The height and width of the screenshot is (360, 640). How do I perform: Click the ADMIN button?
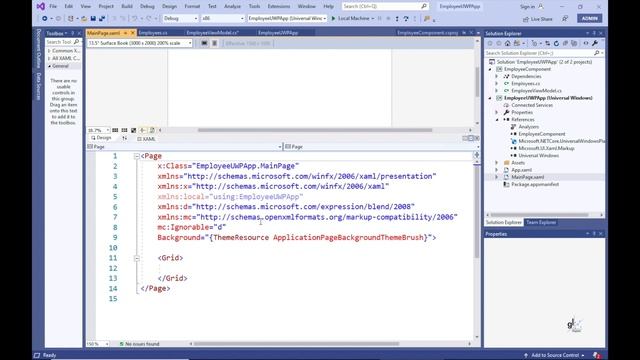589,18
